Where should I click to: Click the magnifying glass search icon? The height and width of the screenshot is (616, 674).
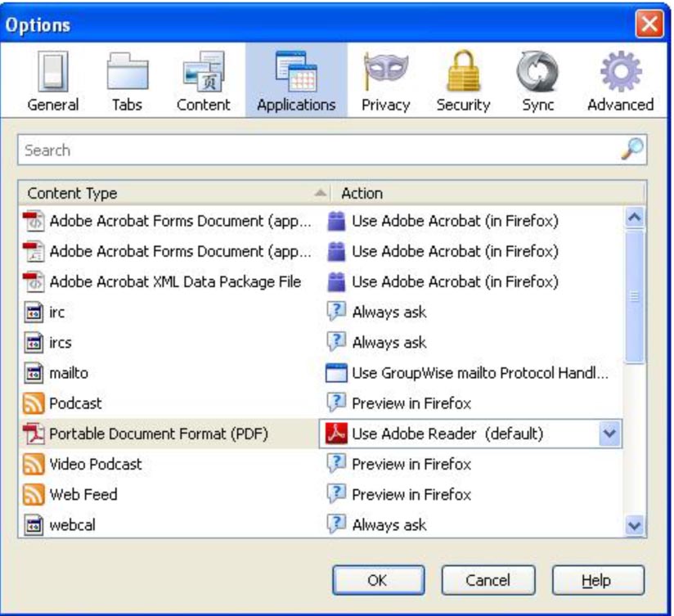tap(632, 149)
